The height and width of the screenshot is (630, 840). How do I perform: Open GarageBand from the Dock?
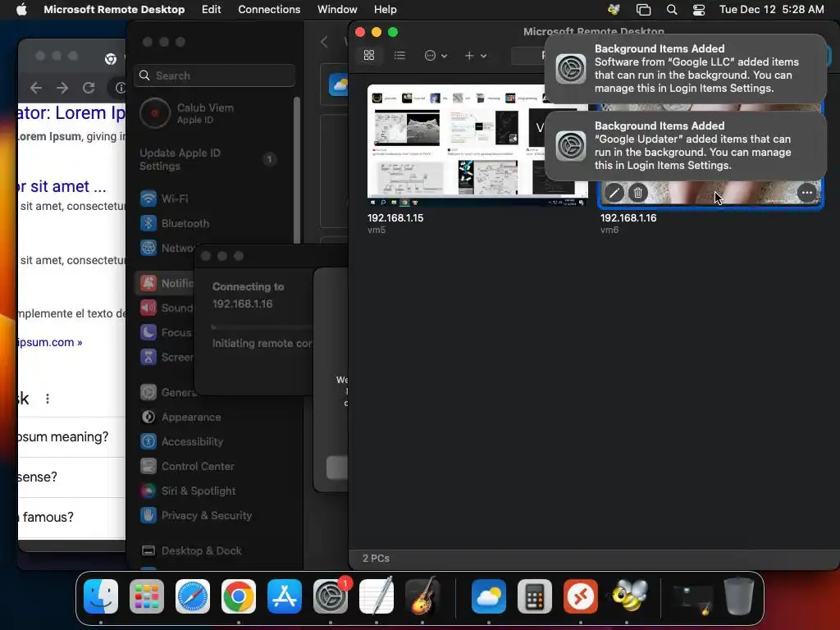coord(422,596)
